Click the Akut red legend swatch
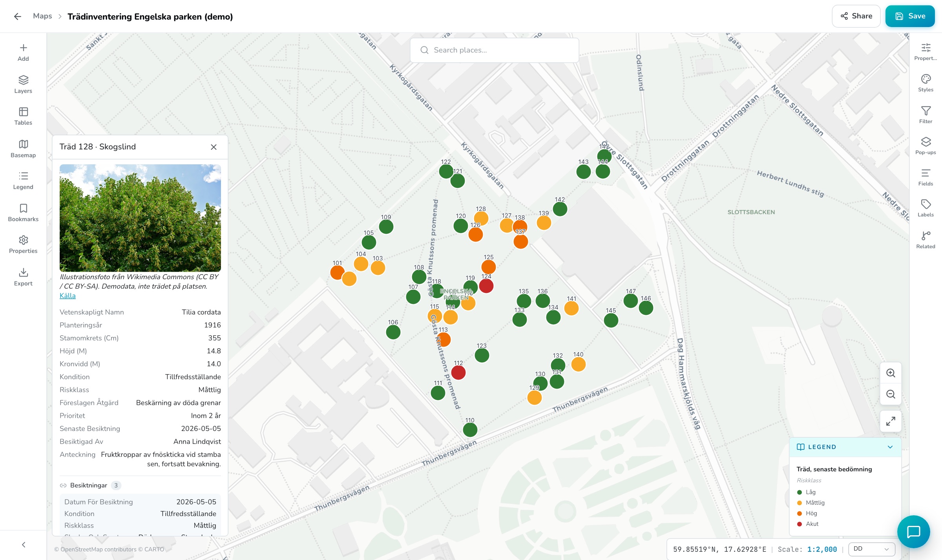The width and height of the screenshot is (942, 560). click(800, 524)
